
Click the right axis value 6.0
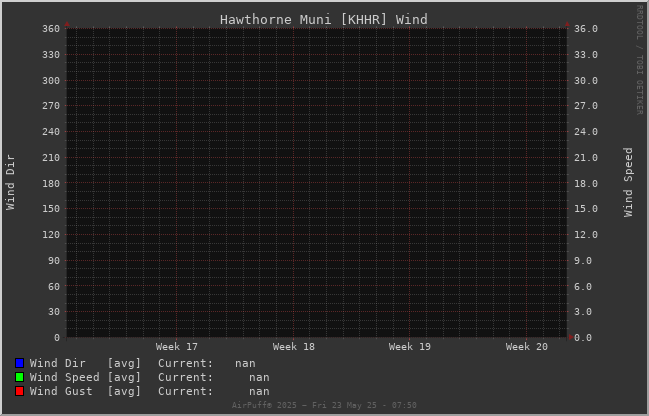[583, 286]
